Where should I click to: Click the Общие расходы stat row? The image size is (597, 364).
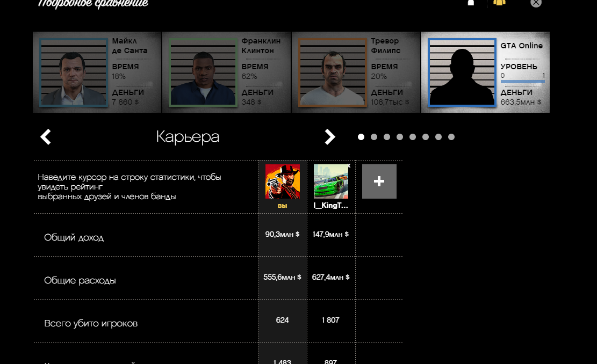pyautogui.click(x=218, y=278)
